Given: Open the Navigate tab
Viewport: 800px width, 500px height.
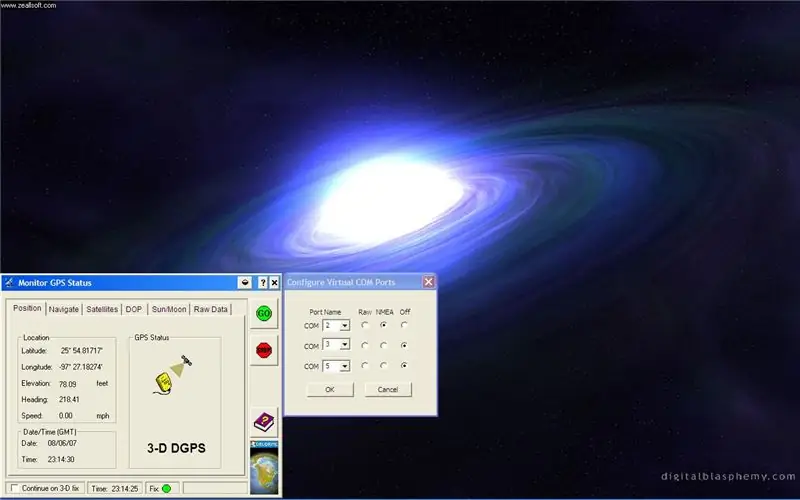Looking at the screenshot, I should pos(64,309).
